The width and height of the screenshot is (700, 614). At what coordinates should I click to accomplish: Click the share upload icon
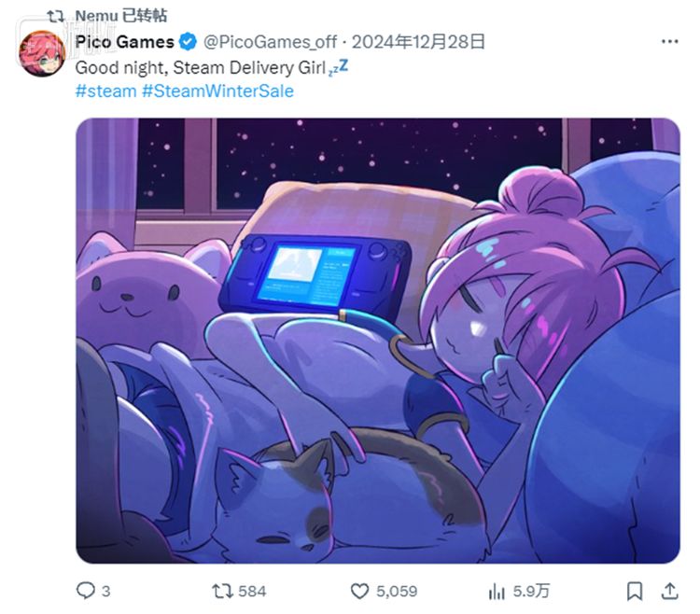pos(670,591)
